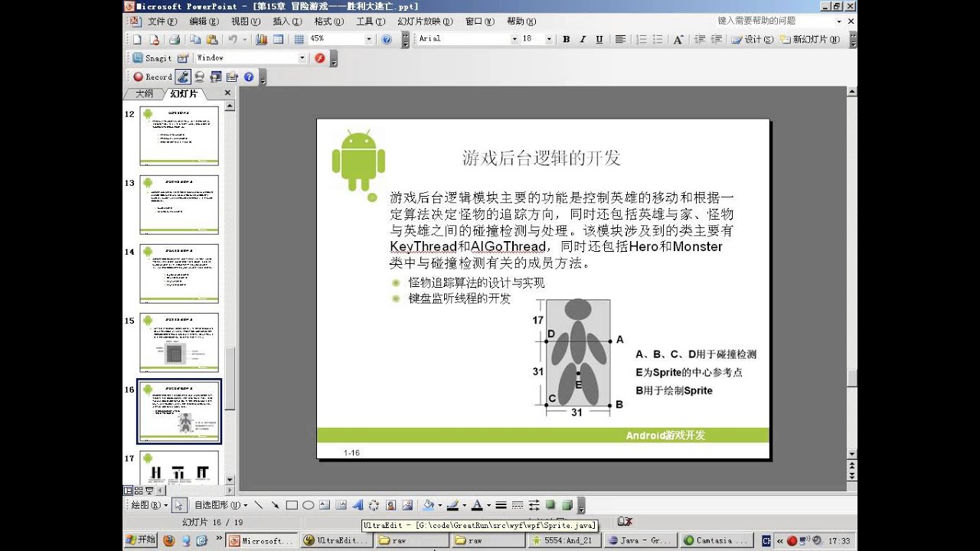Toggle Underline formatting
The width and height of the screenshot is (980, 551).
599,39
